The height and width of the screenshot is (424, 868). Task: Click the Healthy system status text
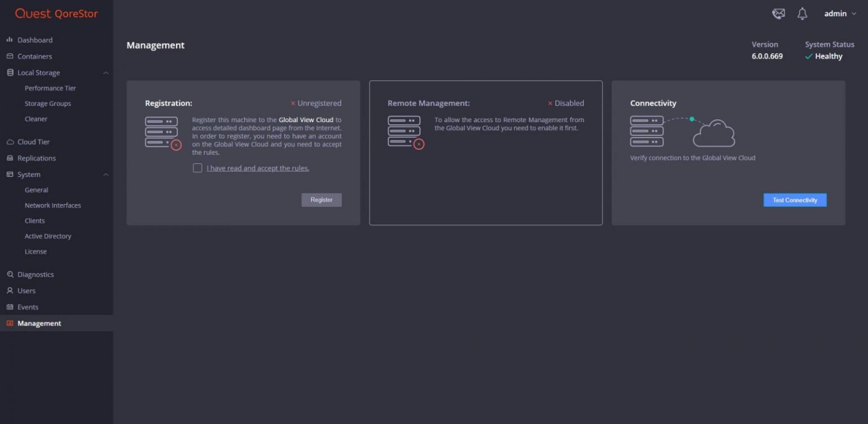[828, 57]
